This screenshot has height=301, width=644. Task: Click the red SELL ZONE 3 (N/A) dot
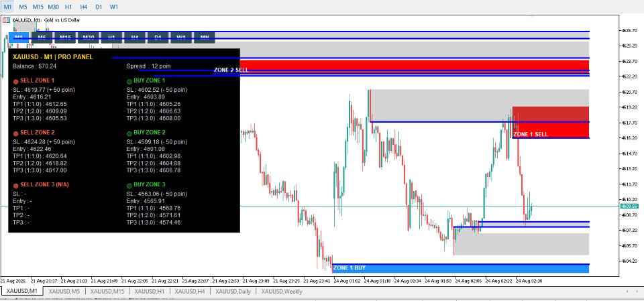click(x=15, y=185)
